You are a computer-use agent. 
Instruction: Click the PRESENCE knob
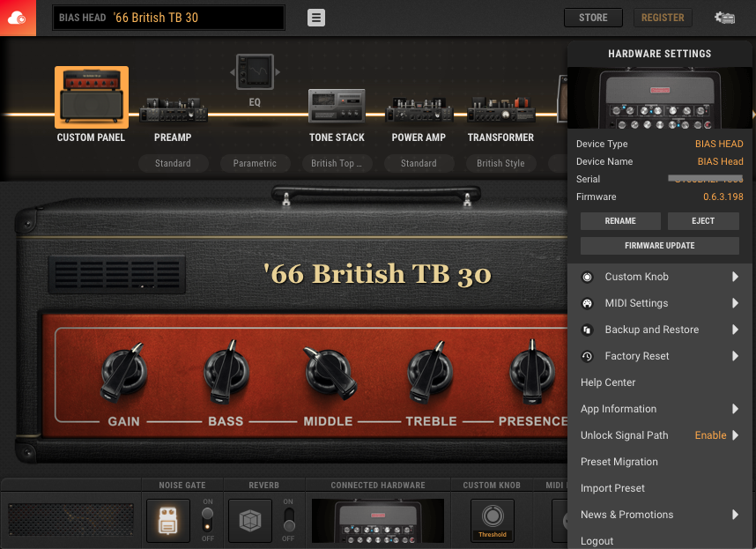tap(532, 372)
